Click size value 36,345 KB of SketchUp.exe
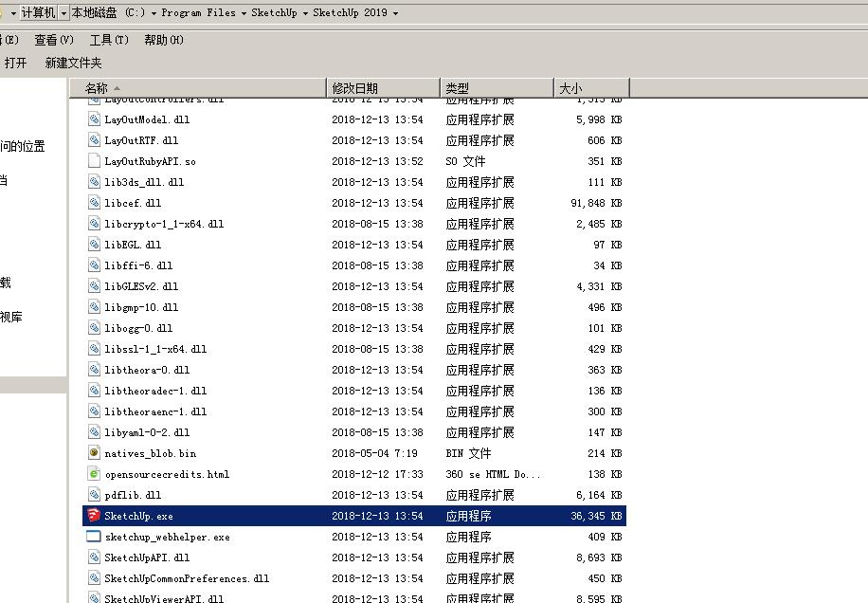The height and width of the screenshot is (603, 868). [596, 516]
